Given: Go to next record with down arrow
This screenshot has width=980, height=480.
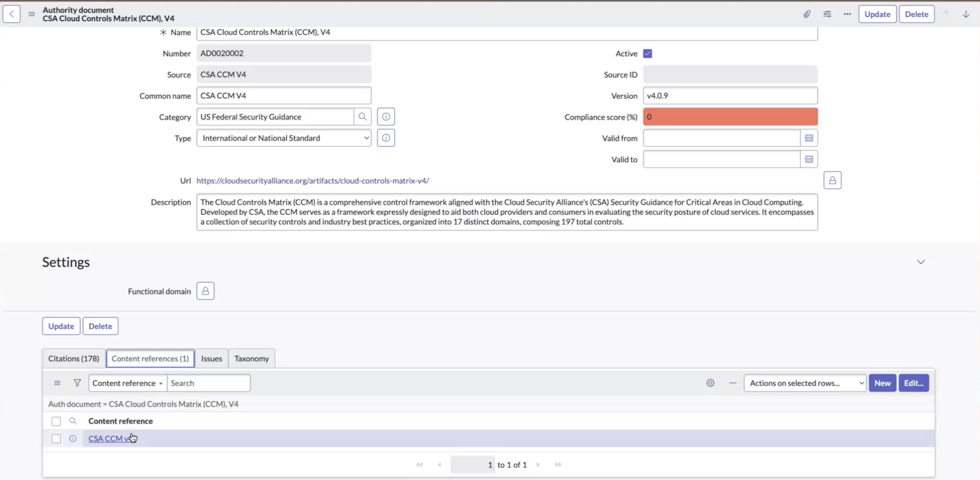Looking at the screenshot, I should point(966,14).
